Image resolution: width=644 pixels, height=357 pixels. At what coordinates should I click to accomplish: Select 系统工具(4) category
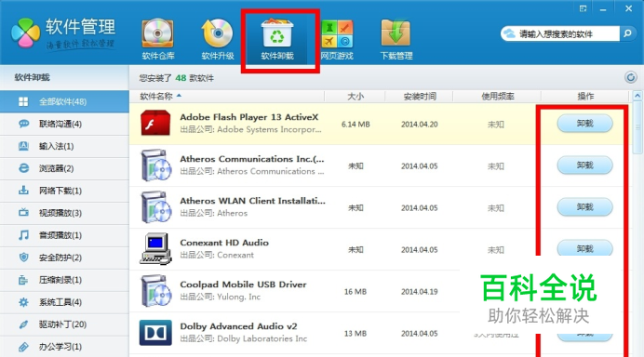[64, 302]
